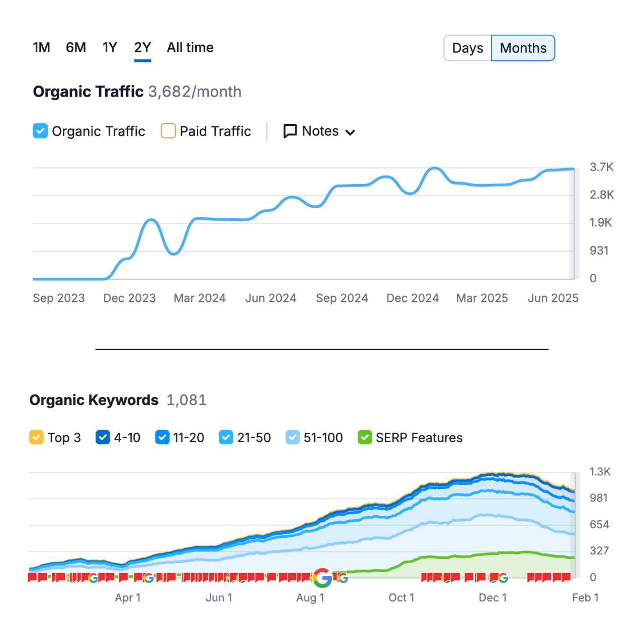This screenshot has width=644, height=644.
Task: Click the smaller Google icon right of the large one
Action: (343, 579)
